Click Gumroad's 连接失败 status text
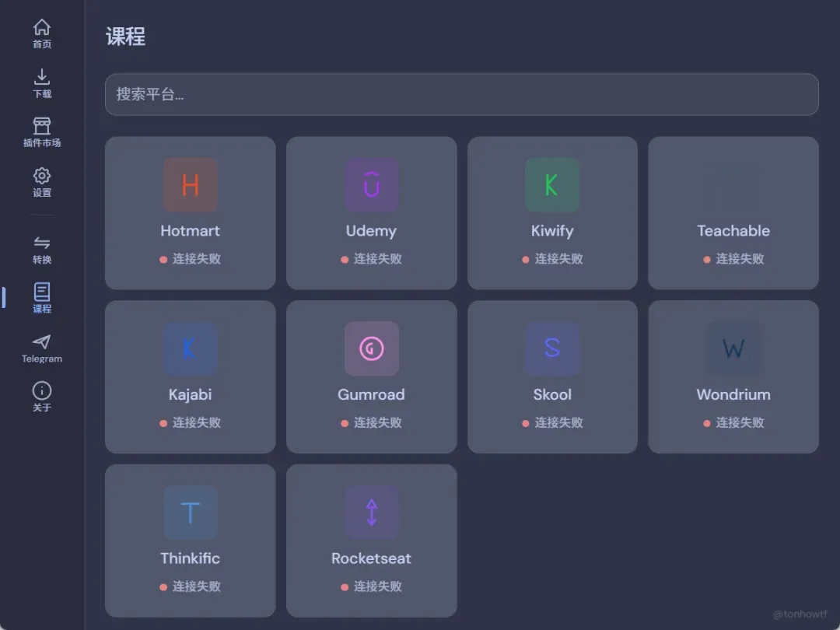The width and height of the screenshot is (840, 630). [378, 422]
